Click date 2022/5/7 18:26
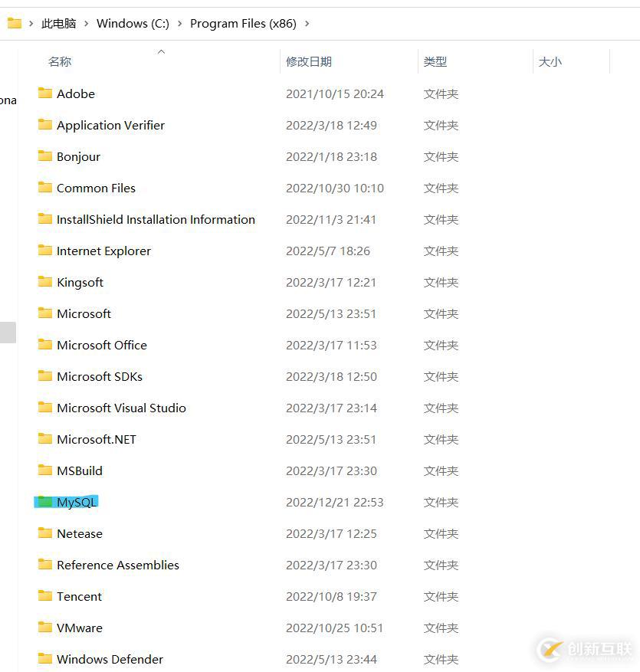This screenshot has width=640, height=672. tap(327, 251)
